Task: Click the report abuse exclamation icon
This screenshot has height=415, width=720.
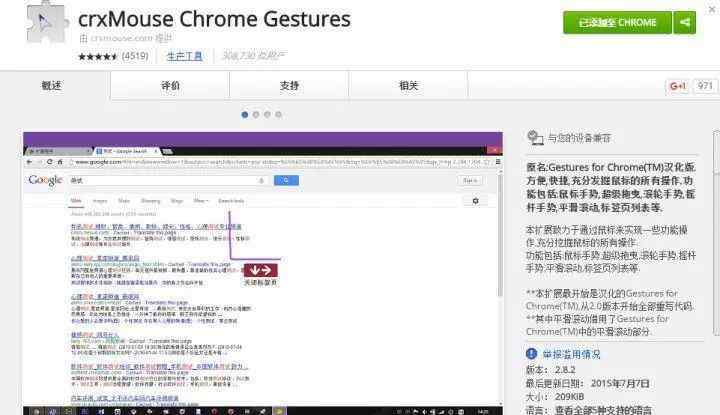Action: (x=533, y=353)
